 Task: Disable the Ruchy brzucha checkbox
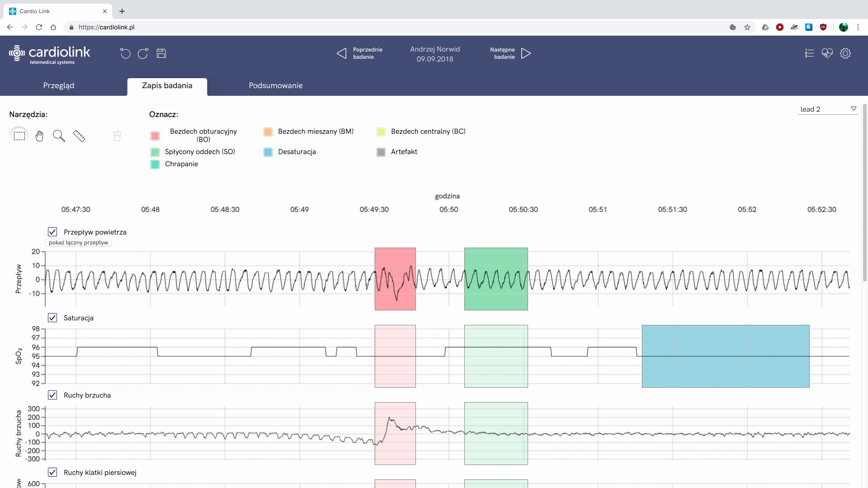(x=52, y=395)
